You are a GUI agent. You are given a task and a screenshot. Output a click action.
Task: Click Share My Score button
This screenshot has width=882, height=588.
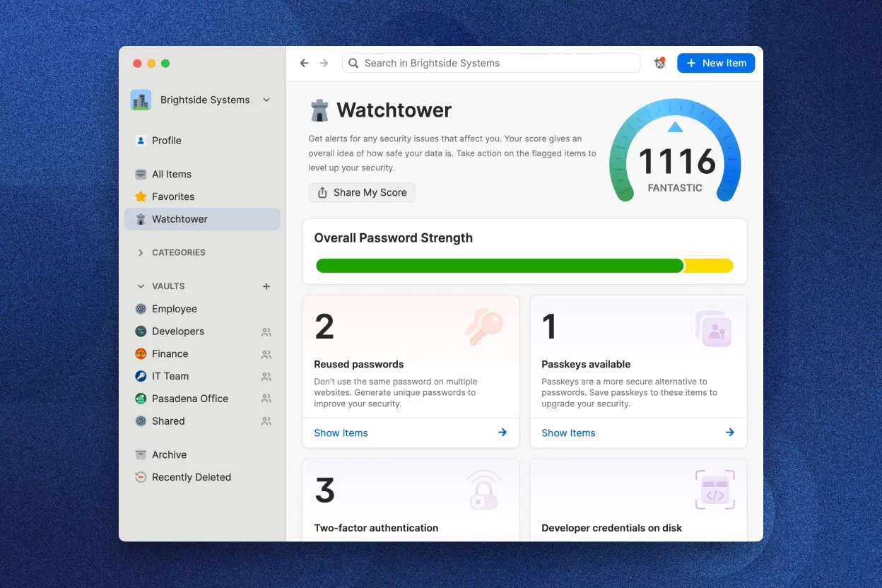tap(362, 192)
